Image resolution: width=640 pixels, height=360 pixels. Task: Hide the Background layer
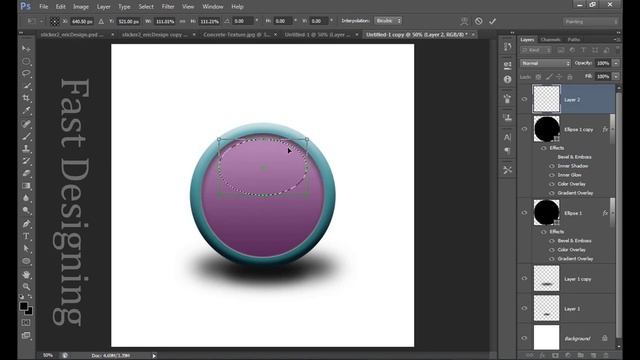pos(524,338)
